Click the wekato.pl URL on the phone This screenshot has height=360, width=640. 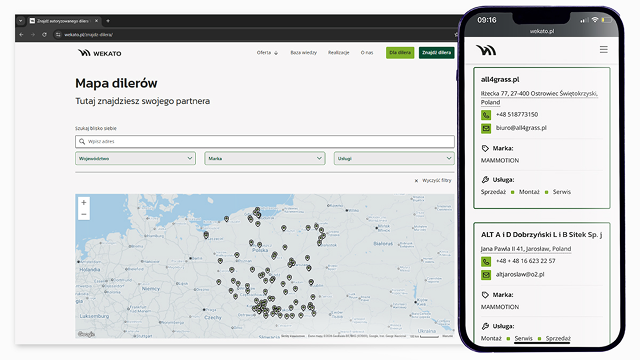click(x=542, y=31)
